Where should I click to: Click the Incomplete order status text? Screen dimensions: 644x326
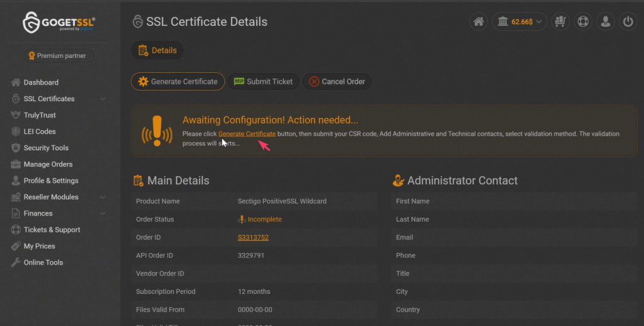pos(265,219)
